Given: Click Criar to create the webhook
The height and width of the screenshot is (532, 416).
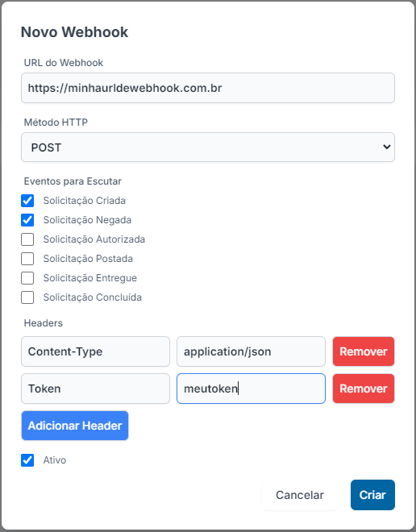Looking at the screenshot, I should point(372,495).
